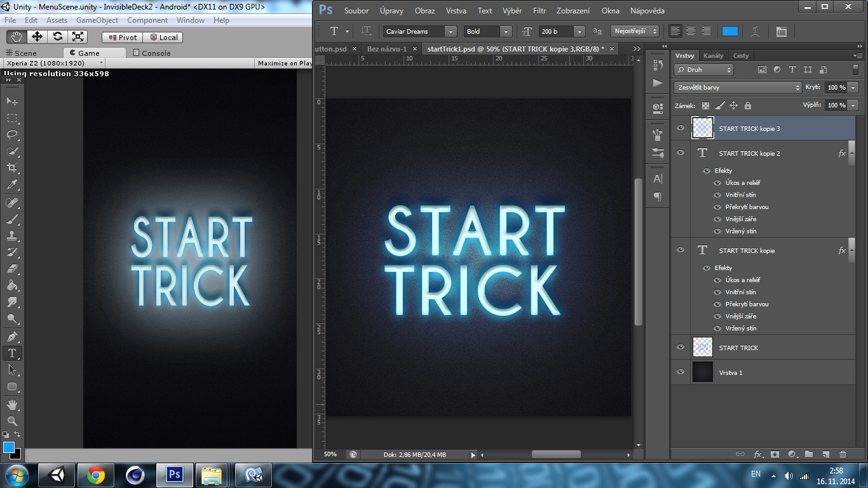Click the warp text icon
868x488 pixels.
pyautogui.click(x=755, y=31)
